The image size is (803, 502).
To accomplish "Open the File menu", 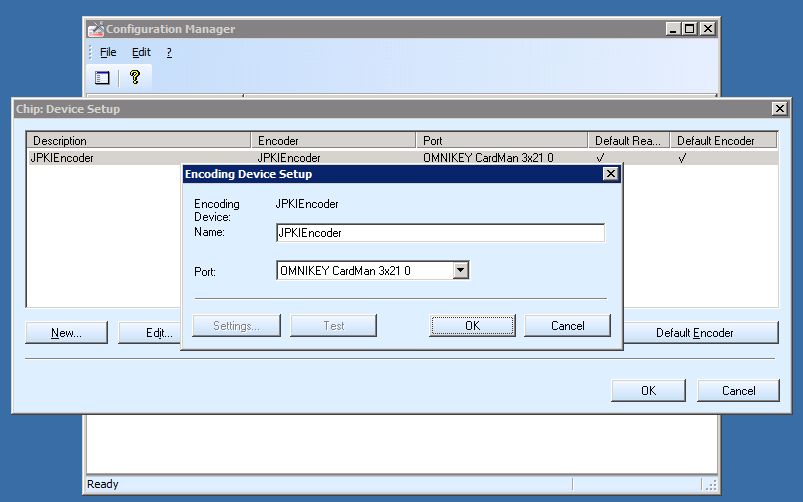I will (x=108, y=52).
